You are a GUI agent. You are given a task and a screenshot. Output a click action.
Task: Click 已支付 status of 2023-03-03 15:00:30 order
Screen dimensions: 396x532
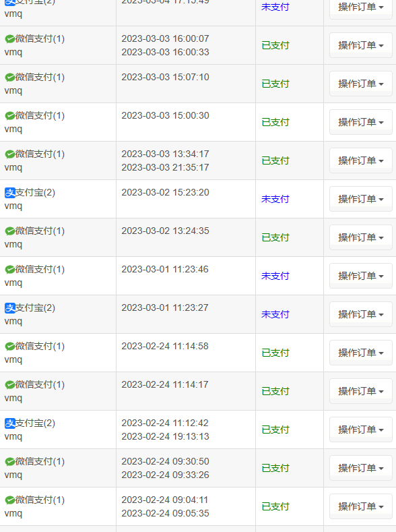pos(275,122)
